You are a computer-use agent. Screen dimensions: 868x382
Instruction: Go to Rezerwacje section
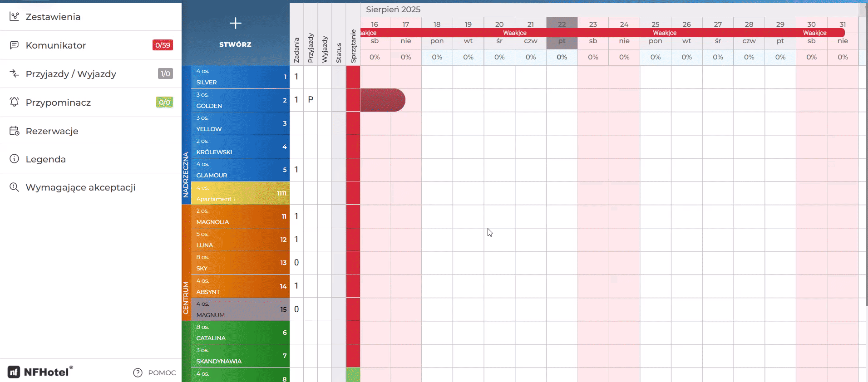[91, 131]
